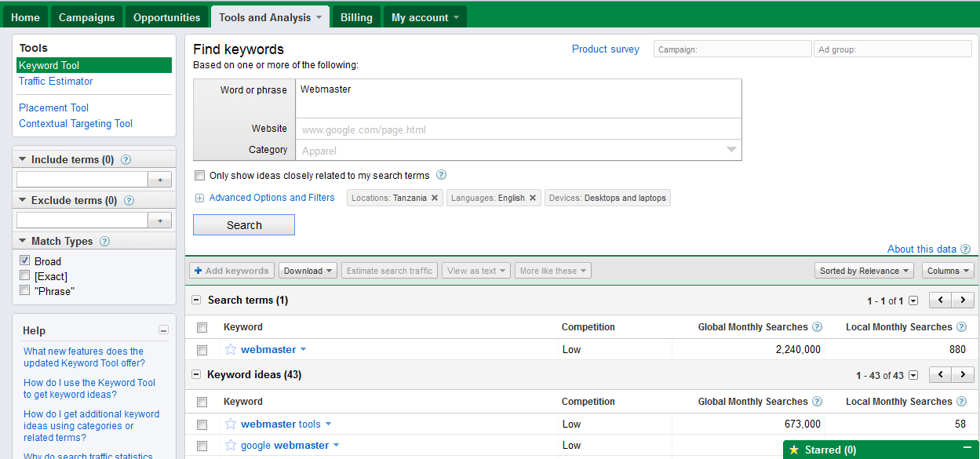The image size is (980, 459).
Task: Open help for closely related ideas option
Action: coord(441,175)
